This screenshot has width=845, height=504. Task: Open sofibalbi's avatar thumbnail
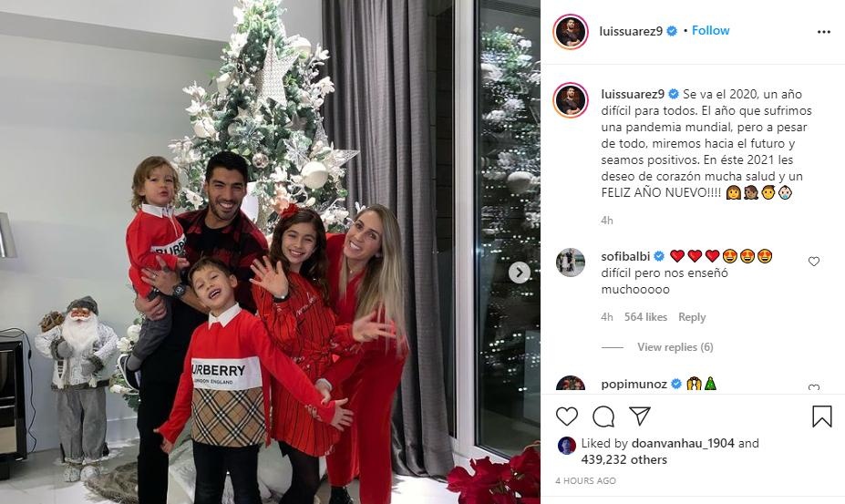tap(570, 262)
